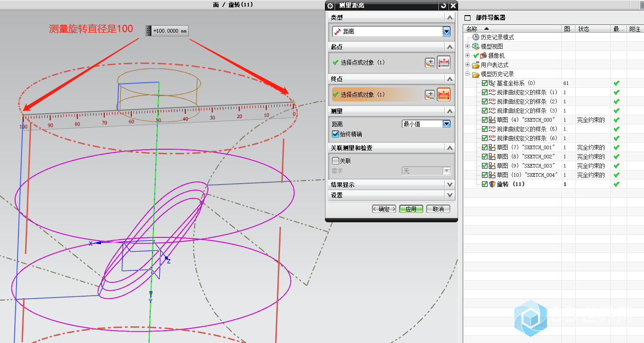Uncheck checkbox for 草图 (8) SKETCH_002
This screenshot has width=644, height=343.
pos(485,157)
